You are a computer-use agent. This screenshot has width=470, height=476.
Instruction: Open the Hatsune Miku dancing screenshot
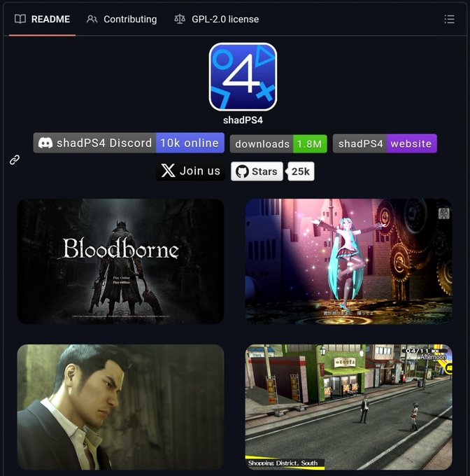[x=349, y=261]
